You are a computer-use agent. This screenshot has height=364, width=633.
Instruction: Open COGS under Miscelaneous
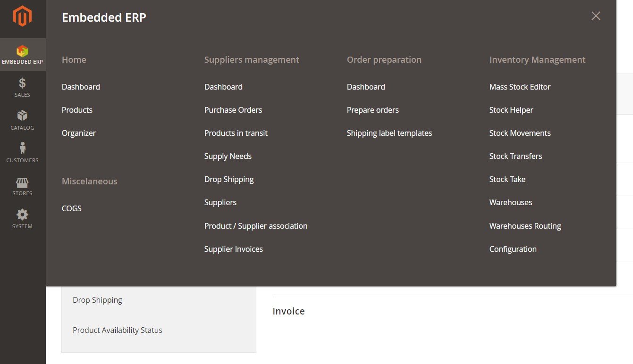(x=72, y=208)
